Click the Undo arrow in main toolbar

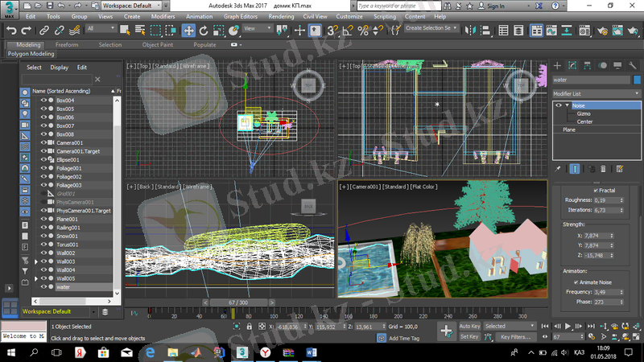coord(11,30)
